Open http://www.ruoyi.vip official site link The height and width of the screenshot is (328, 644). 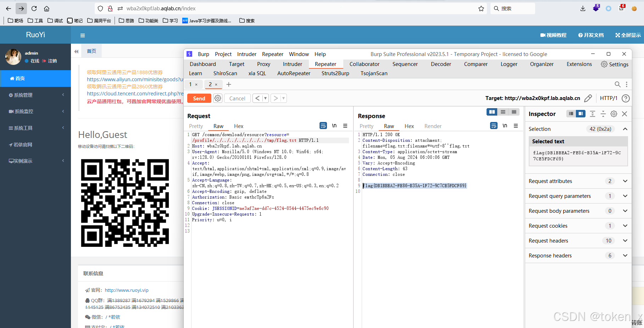pyautogui.click(x=127, y=290)
